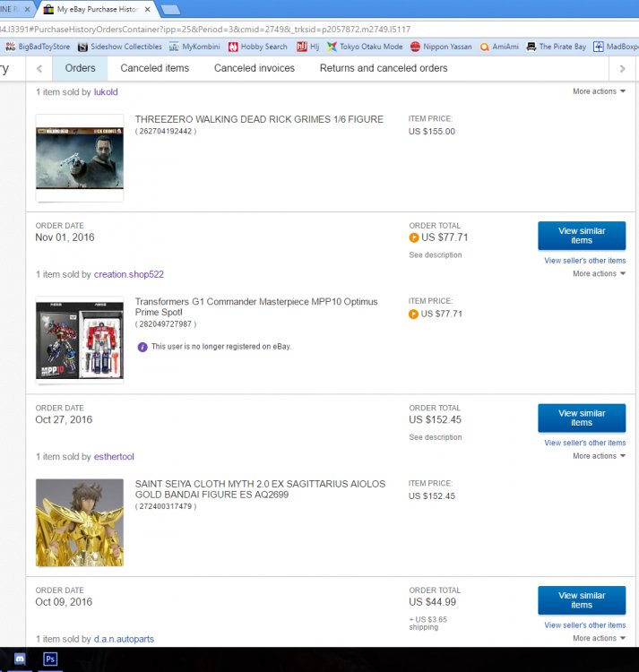Open SAINT SEIYA CLOTH MYTH Sagittarius listing
The image size is (639, 672).
(260, 489)
